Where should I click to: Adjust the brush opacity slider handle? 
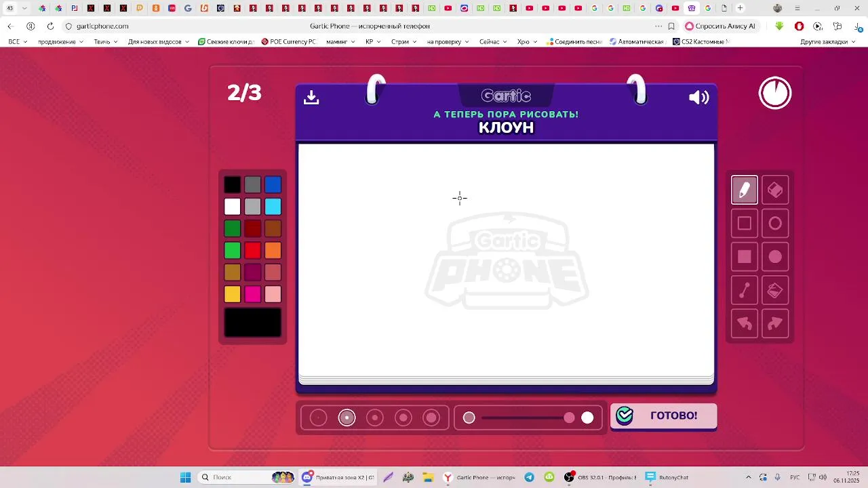click(569, 418)
